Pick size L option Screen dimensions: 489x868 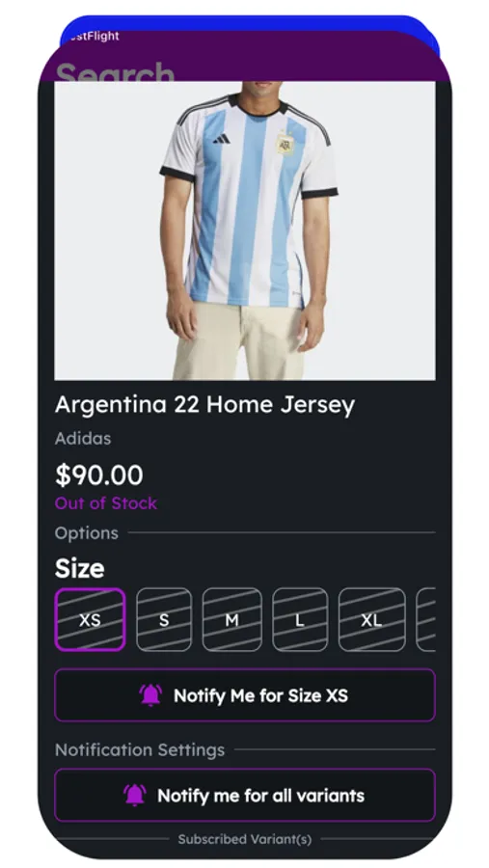pos(300,619)
